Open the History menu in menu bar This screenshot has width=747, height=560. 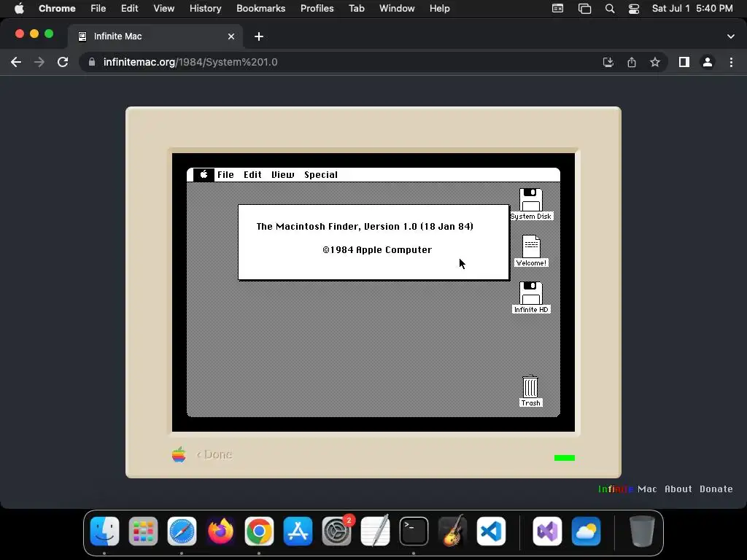click(205, 9)
